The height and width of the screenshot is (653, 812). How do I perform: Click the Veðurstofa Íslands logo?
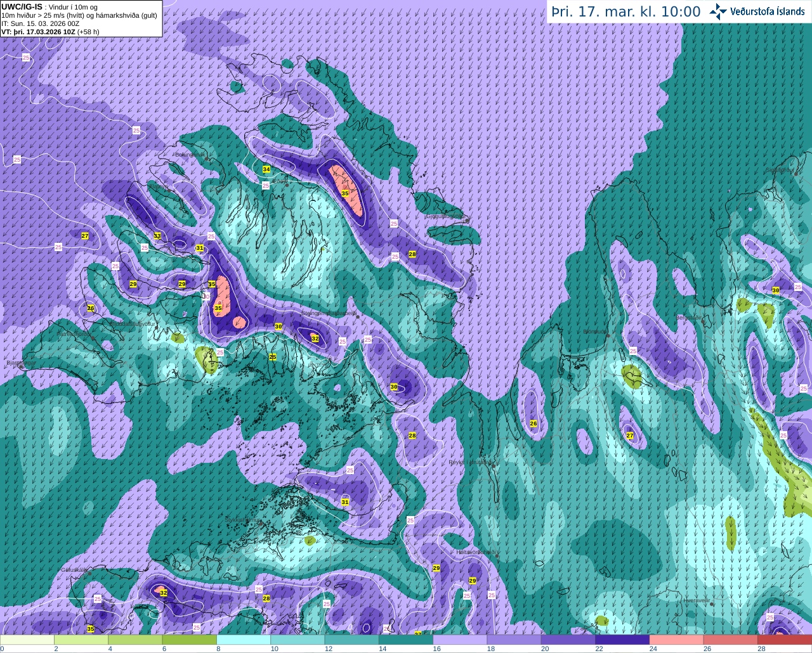point(757,11)
